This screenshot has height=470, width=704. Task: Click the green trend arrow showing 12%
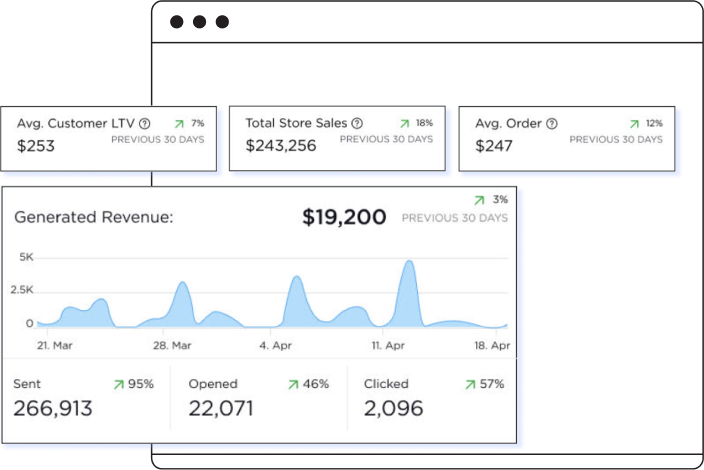[x=634, y=124]
